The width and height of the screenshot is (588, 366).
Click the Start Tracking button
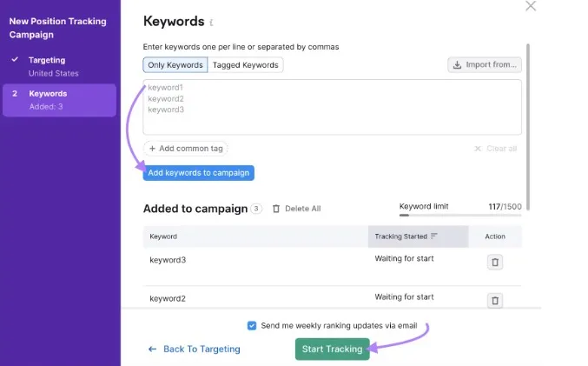pyautogui.click(x=333, y=349)
